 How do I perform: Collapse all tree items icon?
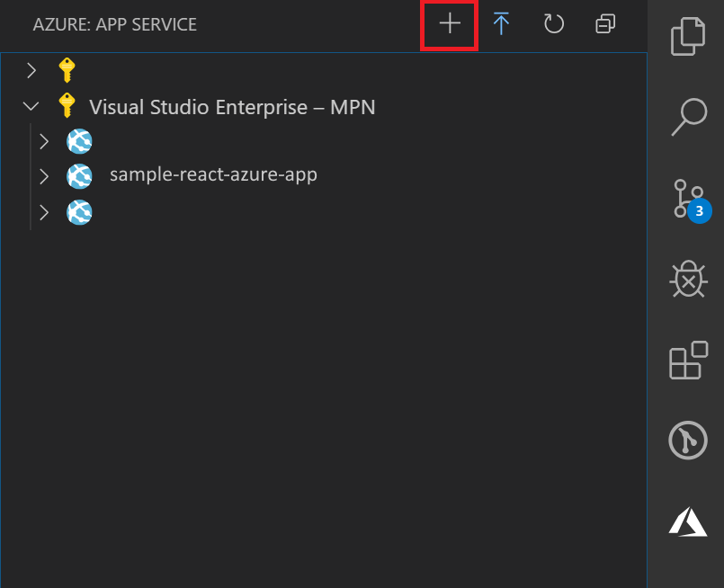point(605,24)
